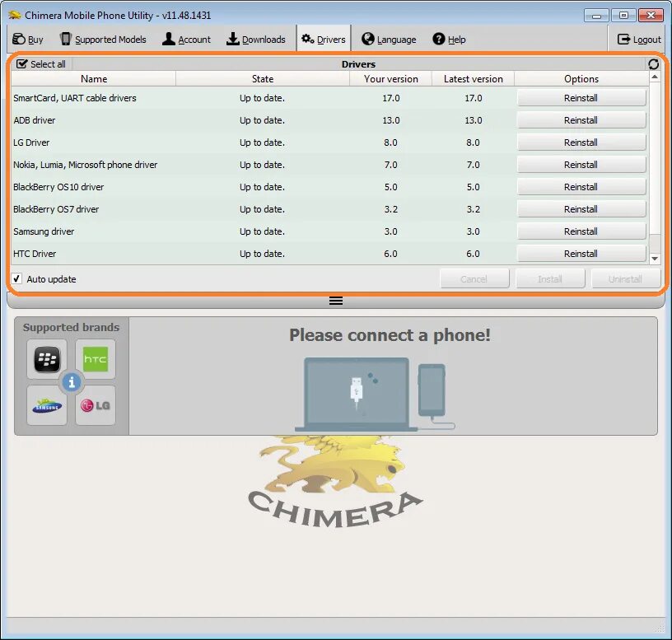This screenshot has width=672, height=640.
Task: Click the Your version column header
Action: point(391,79)
